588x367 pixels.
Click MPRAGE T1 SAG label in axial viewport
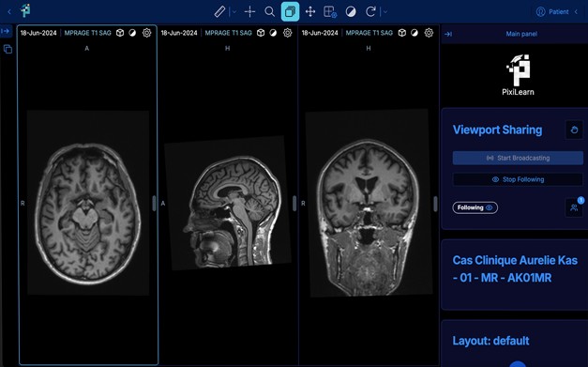pos(88,33)
